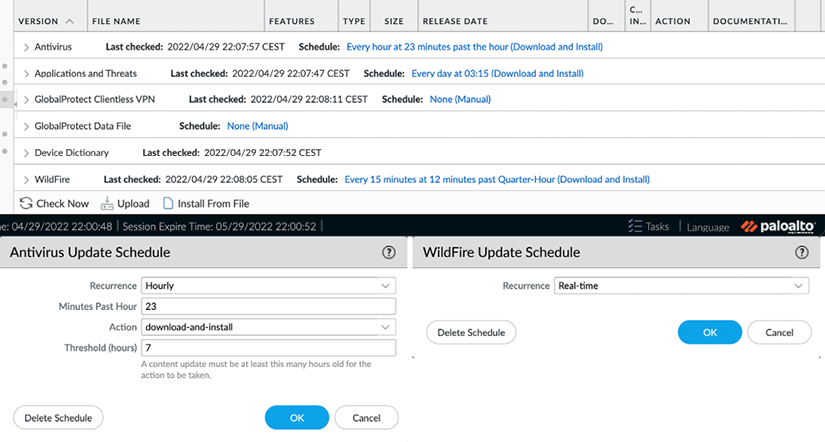
Task: Open GlobalProtect Clientless VPN None (Manual) link
Action: point(460,99)
